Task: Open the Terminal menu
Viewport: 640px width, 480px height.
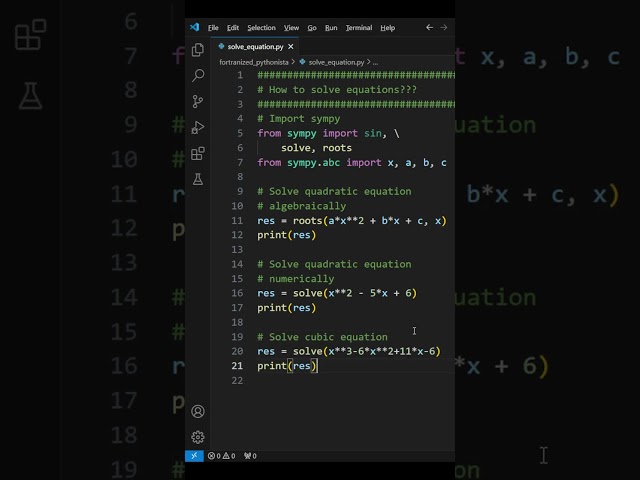Action: (x=359, y=28)
